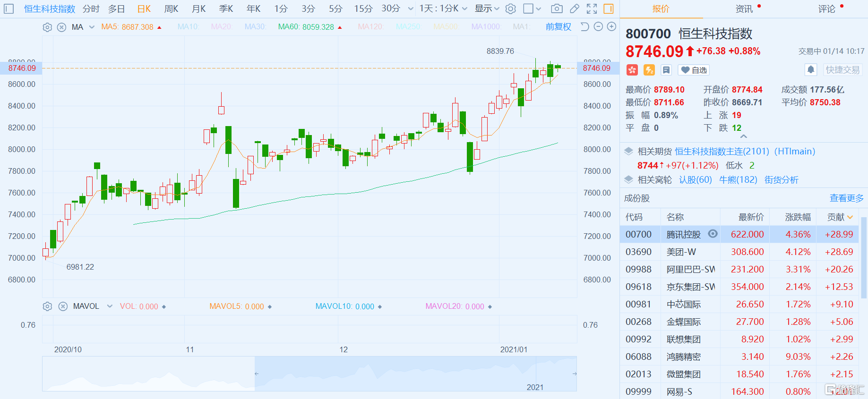The width and height of the screenshot is (868, 399).
Task: Click 查看更多 to view more constituents
Action: pyautogui.click(x=846, y=198)
